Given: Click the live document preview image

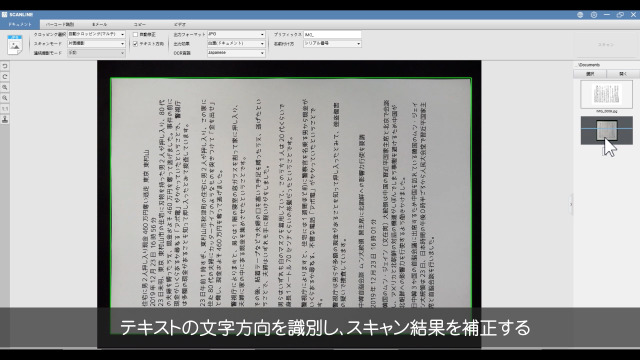Looking at the screenshot, I should pos(289,204).
